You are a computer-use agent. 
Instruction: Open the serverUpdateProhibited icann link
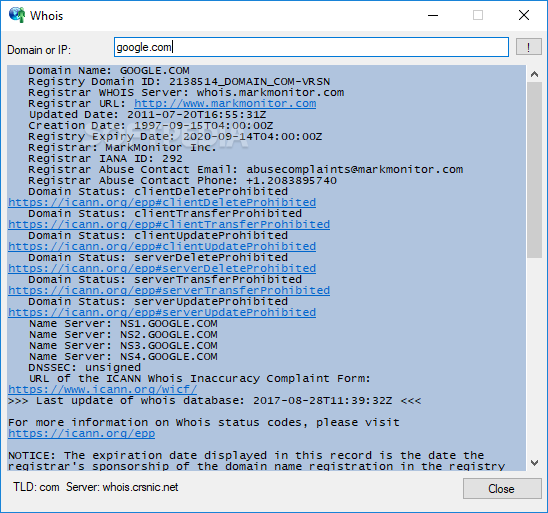tap(162, 312)
